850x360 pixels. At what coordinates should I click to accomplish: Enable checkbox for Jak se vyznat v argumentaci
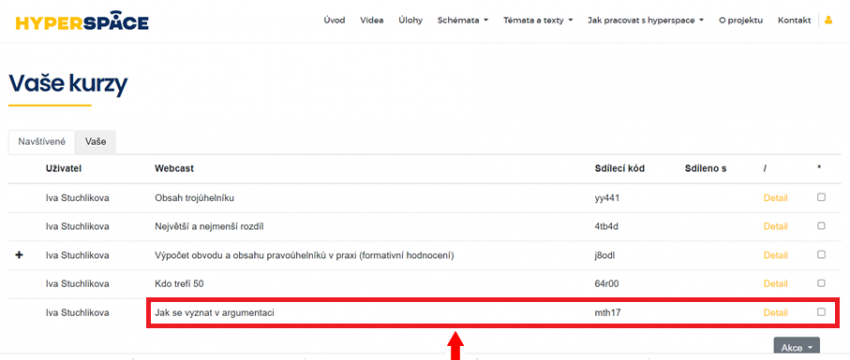tap(821, 312)
